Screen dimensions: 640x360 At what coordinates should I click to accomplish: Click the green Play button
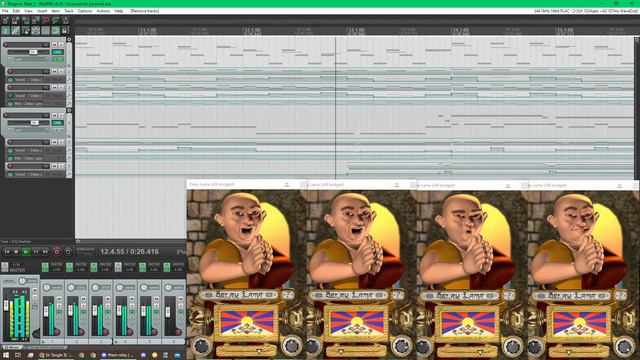26,252
